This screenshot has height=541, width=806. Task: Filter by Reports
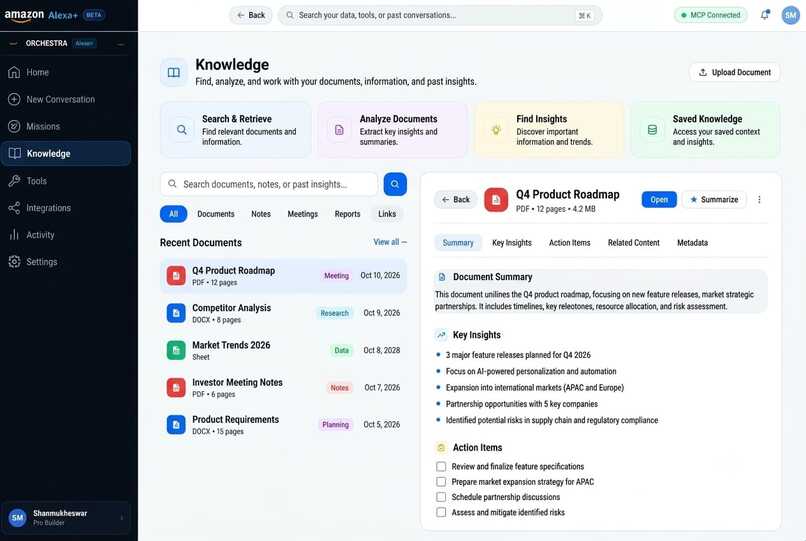(347, 214)
